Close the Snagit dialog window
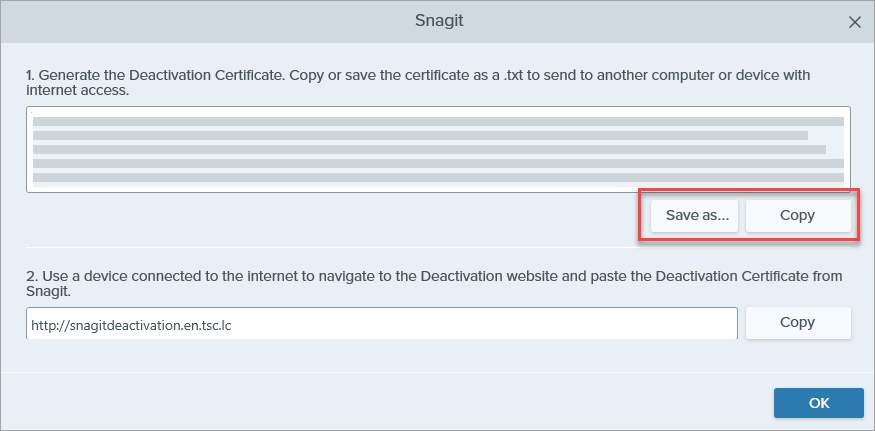Screen dimensions: 875x431 [x=854, y=22]
